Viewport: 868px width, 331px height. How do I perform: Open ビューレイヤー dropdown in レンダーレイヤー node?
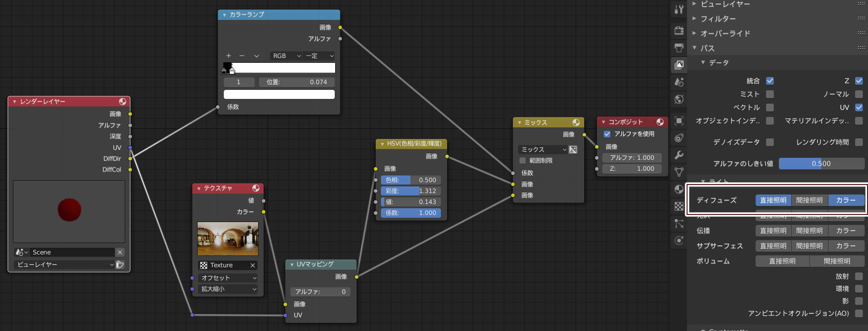pos(64,264)
